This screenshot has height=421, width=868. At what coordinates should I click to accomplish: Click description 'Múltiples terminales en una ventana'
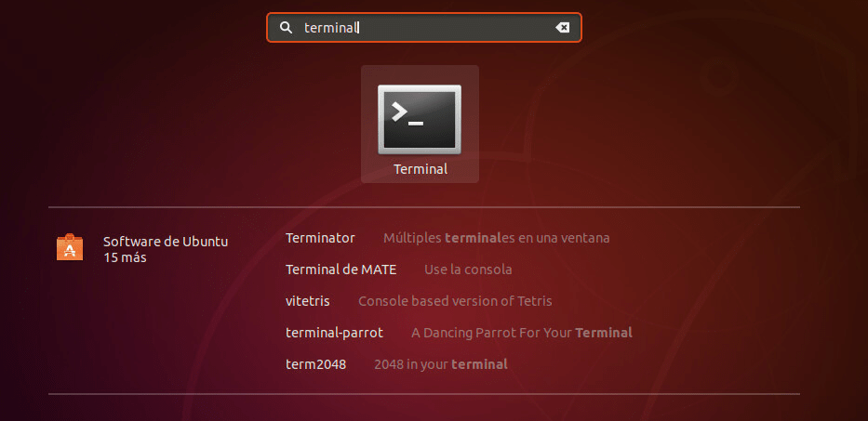coord(497,238)
